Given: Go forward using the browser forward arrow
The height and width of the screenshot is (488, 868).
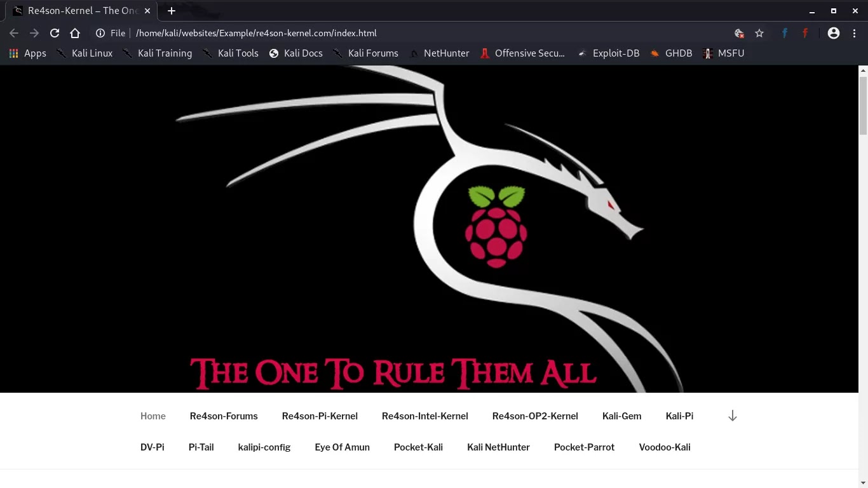Looking at the screenshot, I should (34, 33).
